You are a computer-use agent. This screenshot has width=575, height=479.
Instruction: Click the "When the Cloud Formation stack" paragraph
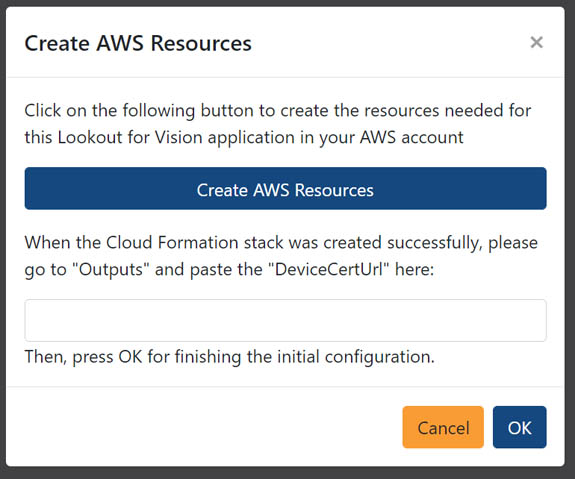pyautogui.click(x=281, y=256)
